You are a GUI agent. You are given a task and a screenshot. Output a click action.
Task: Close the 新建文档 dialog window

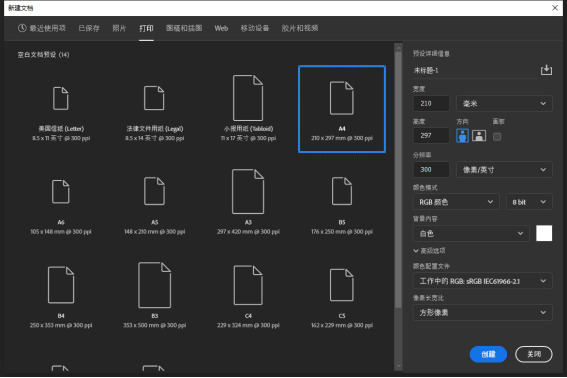(x=555, y=8)
